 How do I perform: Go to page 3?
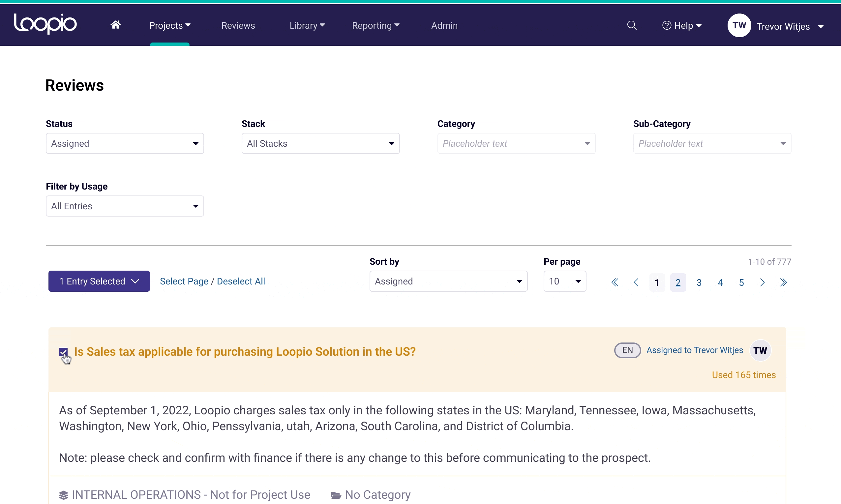[699, 282]
